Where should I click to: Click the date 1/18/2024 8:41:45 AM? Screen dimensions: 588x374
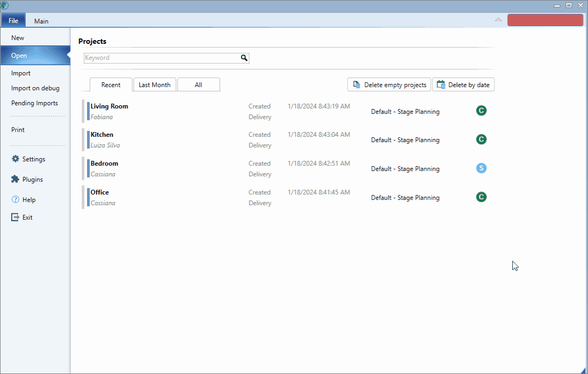coord(319,192)
